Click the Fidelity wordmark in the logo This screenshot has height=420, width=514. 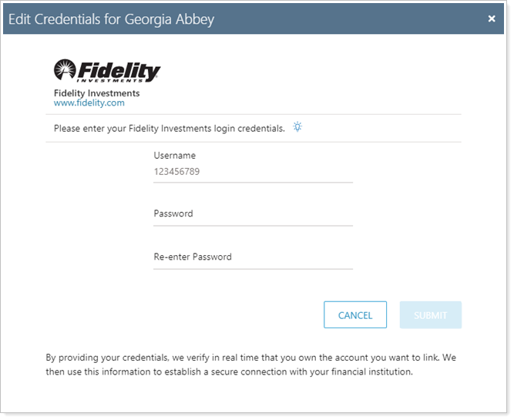(x=119, y=70)
